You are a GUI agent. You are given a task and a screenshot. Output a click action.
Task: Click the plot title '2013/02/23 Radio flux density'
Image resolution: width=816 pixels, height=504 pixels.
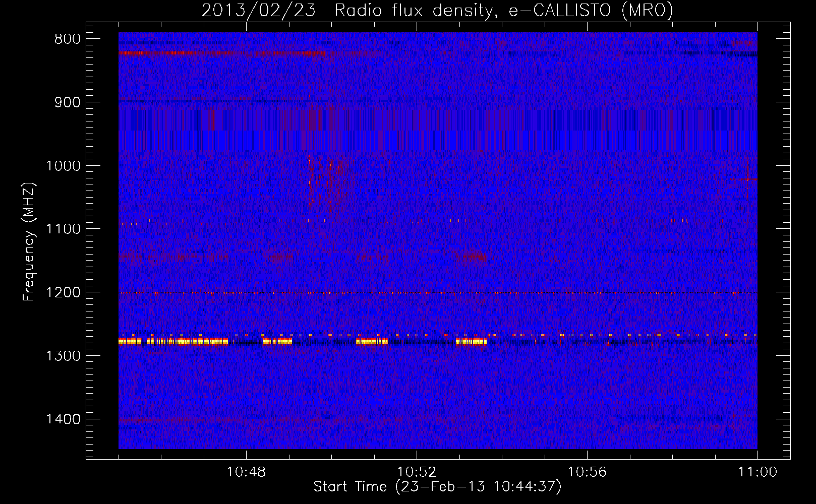pyautogui.click(x=437, y=10)
